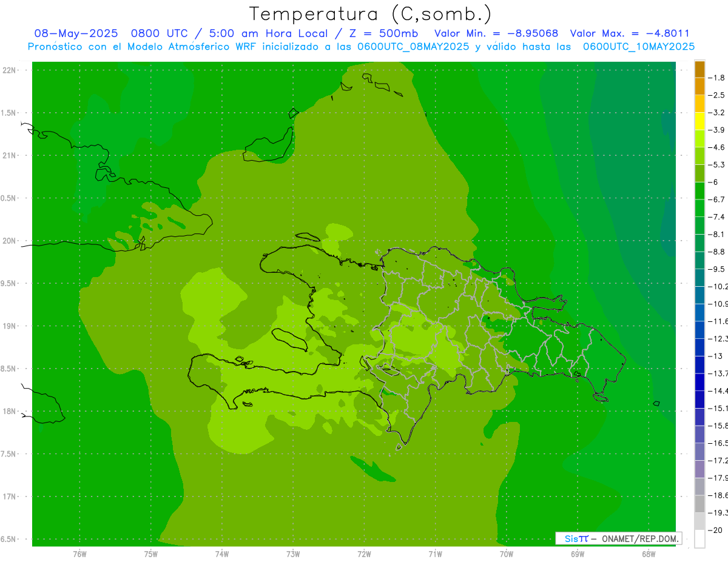The image size is (728, 562).
Task: Click the "-15.8" color scale label
Action: (x=718, y=426)
